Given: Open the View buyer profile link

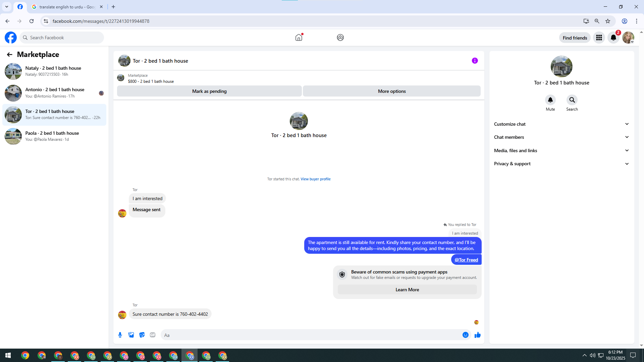Looking at the screenshot, I should [x=315, y=179].
